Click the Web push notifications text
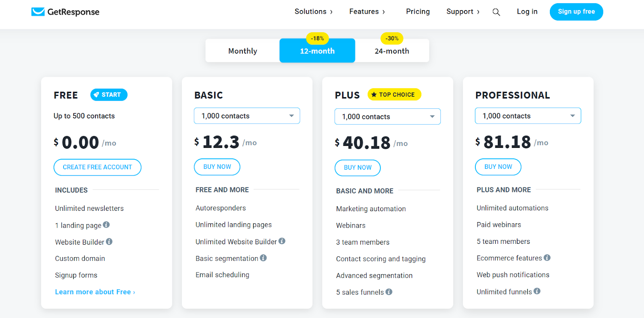Screen dimensions: 644x318 point(513,275)
